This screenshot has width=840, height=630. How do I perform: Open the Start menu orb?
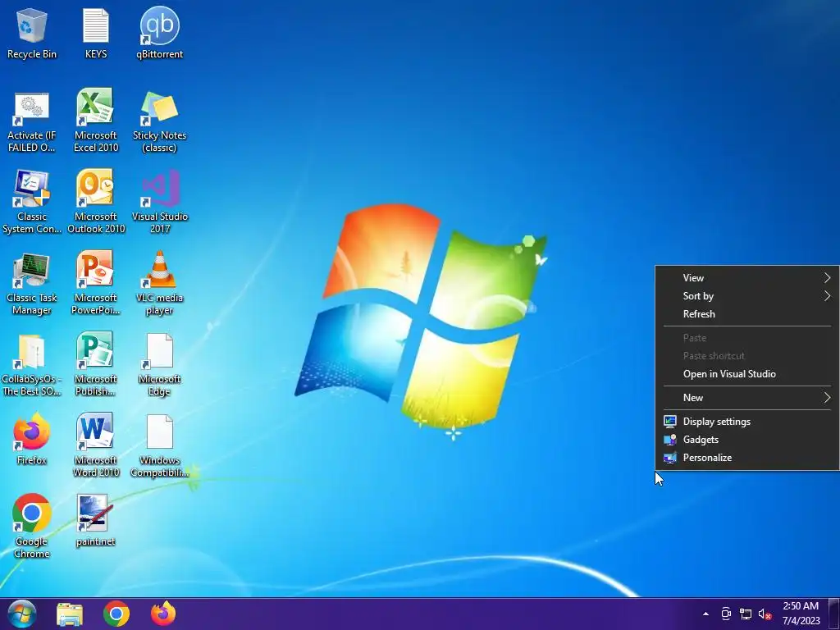point(22,614)
